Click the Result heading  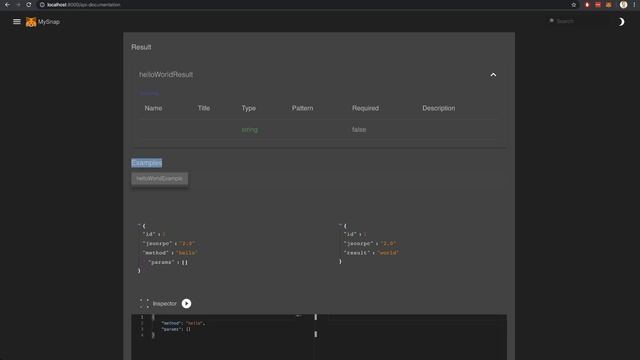[x=141, y=47]
